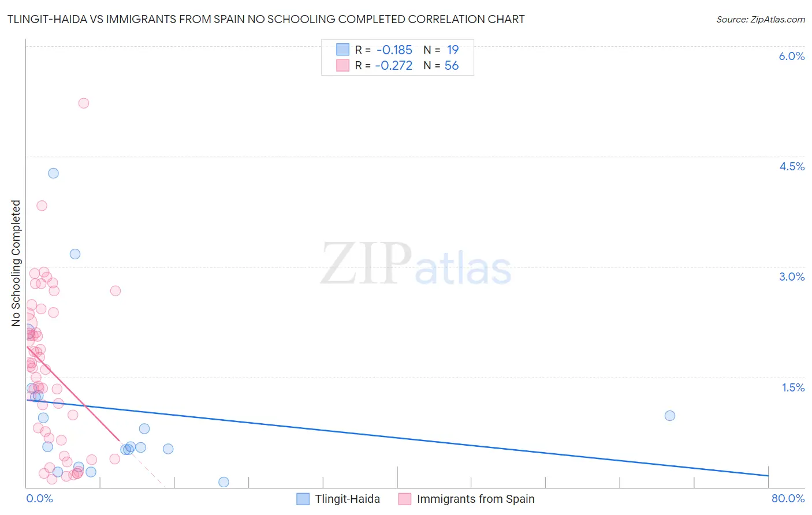
Task: Click the highest pink data point near 5.2%
Action: (84, 103)
